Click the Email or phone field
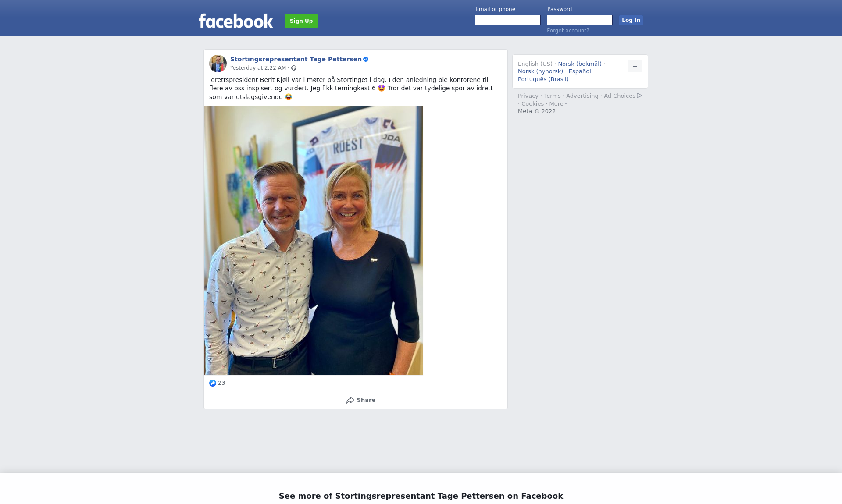 (x=508, y=20)
